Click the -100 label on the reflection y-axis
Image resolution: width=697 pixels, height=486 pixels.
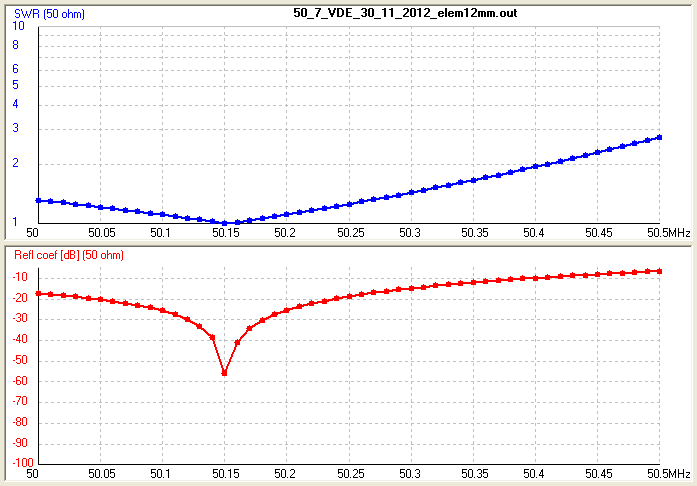point(17,465)
